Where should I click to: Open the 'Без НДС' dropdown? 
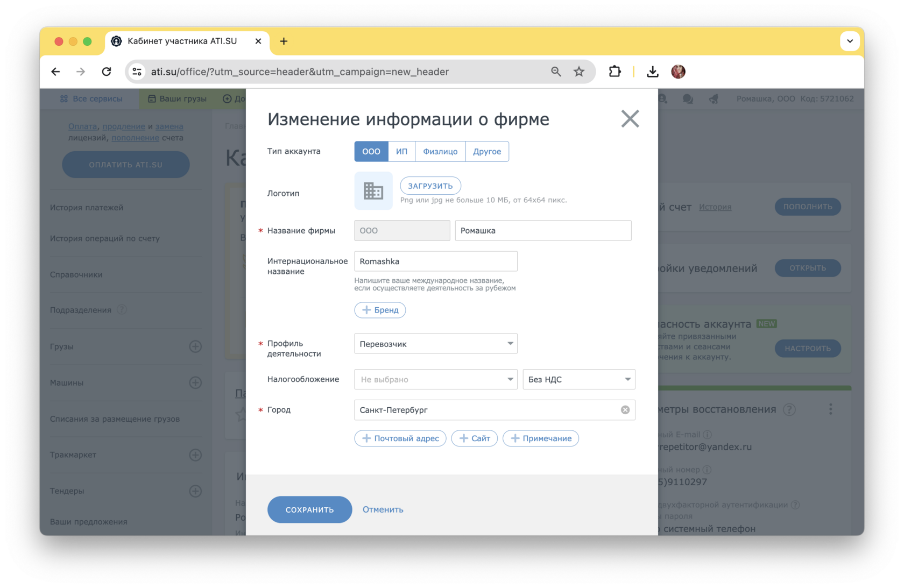[579, 379]
